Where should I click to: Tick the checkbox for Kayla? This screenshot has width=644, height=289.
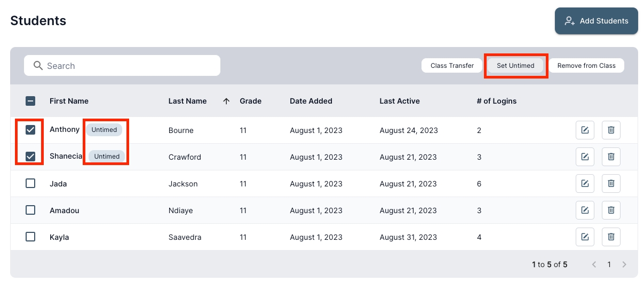30,237
